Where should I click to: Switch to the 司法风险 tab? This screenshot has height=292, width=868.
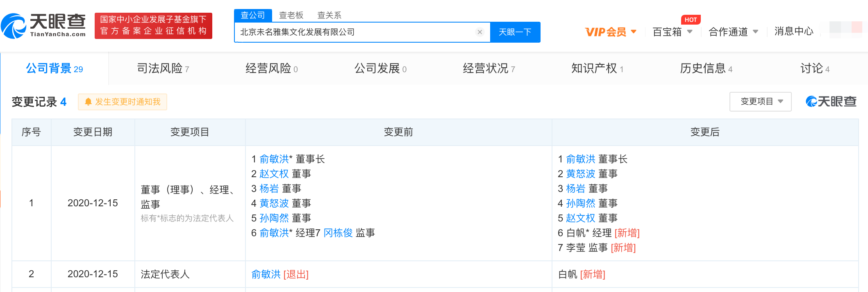(x=163, y=68)
